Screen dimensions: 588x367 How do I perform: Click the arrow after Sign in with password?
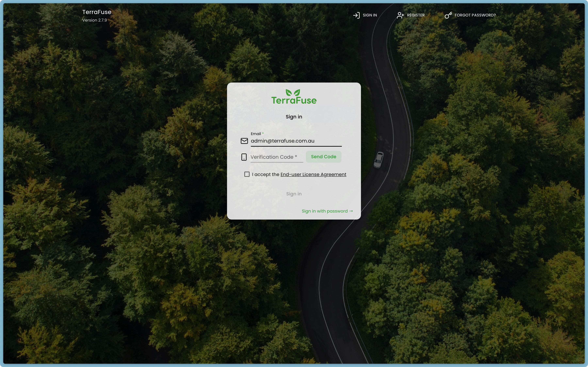point(351,211)
